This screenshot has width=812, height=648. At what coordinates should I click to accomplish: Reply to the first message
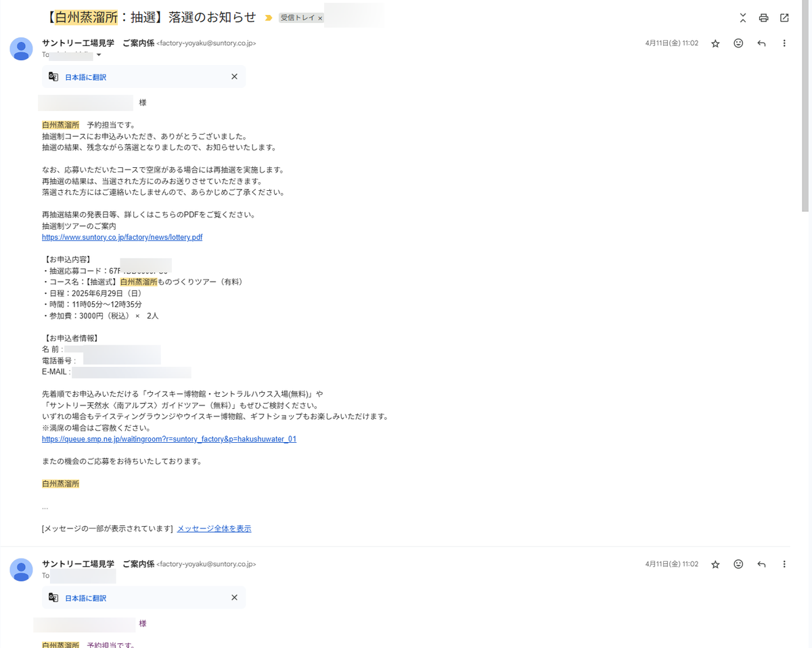click(x=761, y=43)
